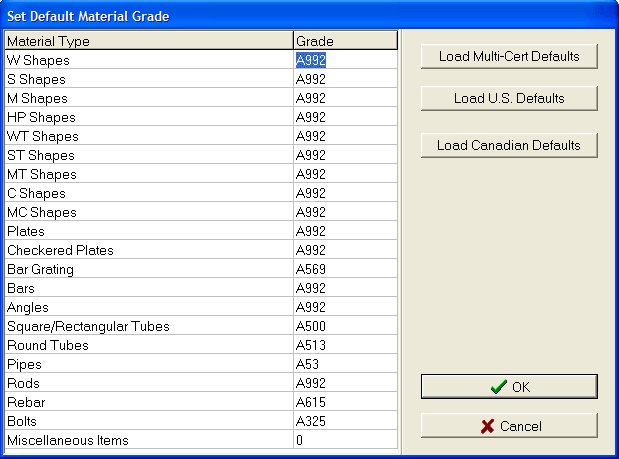619x459 pixels.
Task: Edit the grade cell for MT Shapes
Action: (x=345, y=174)
